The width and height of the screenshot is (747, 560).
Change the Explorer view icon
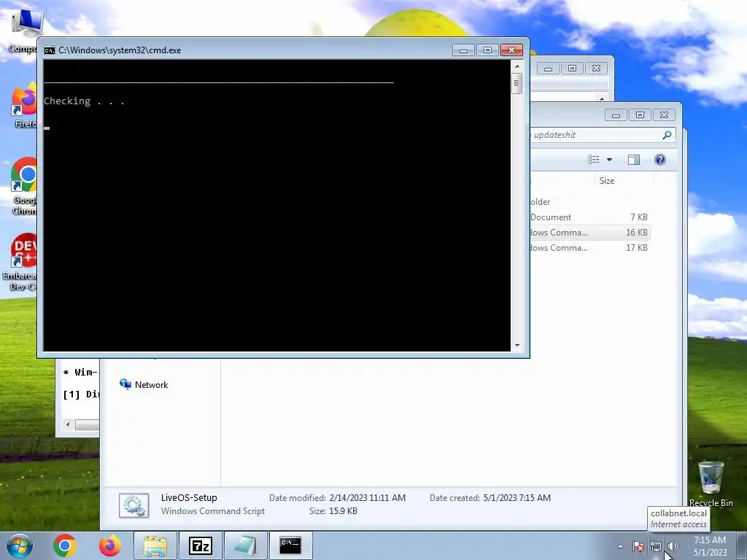[594, 160]
